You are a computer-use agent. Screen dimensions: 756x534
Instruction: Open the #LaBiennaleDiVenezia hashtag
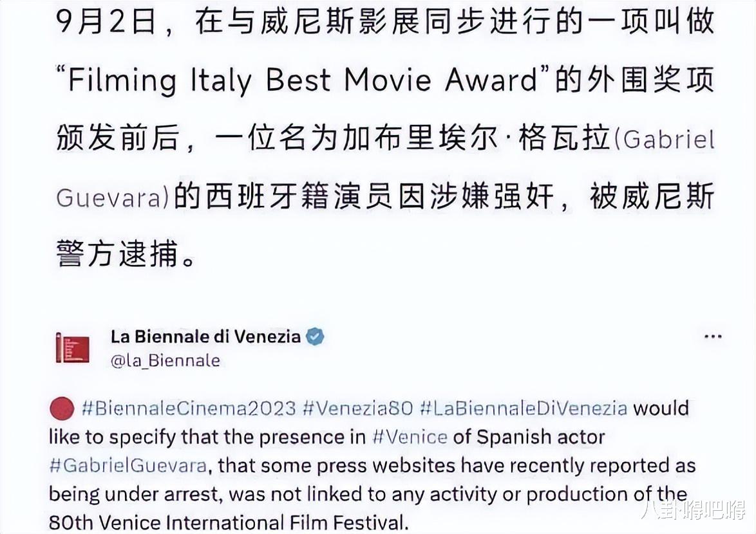524,409
